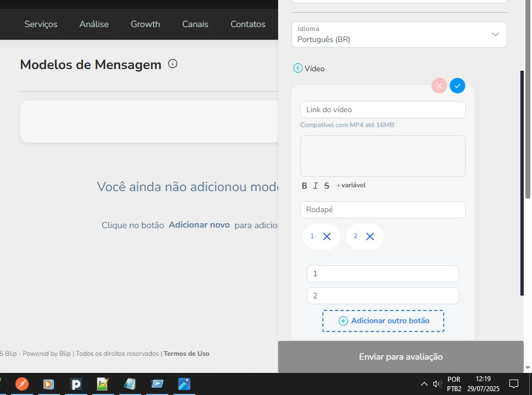Open the Análise menu
Screen dimensions: 532x395
pyautogui.click(x=94, y=24)
